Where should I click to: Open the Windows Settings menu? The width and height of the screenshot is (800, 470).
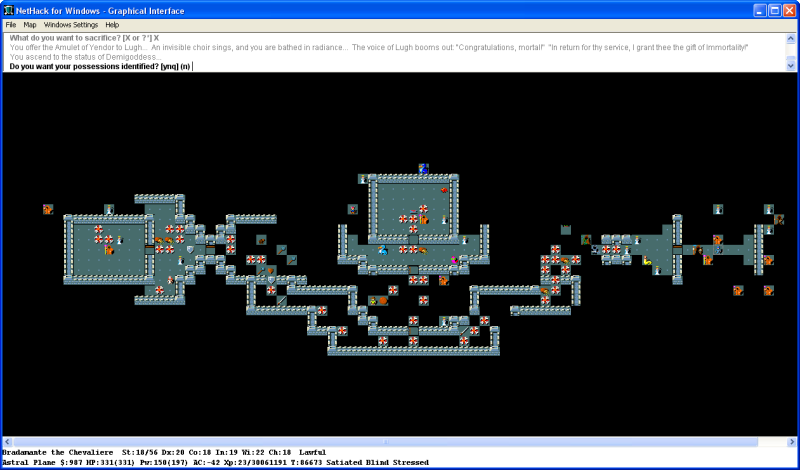[x=71, y=24]
